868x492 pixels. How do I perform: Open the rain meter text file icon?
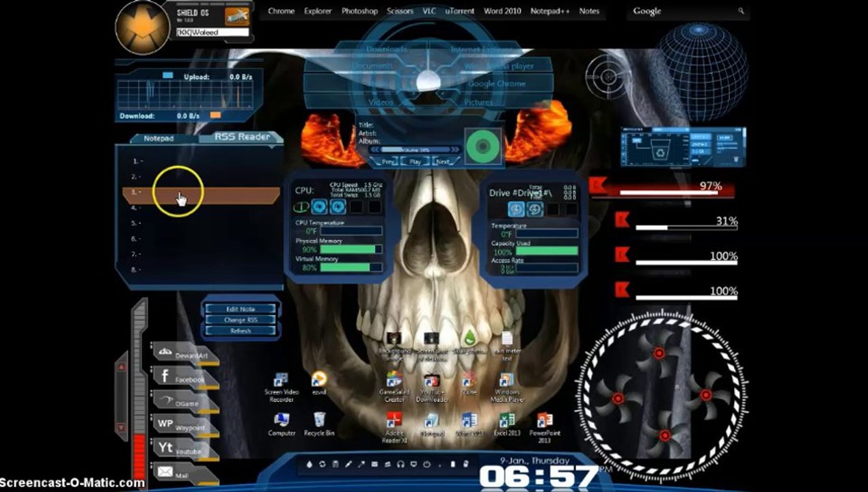(x=507, y=346)
